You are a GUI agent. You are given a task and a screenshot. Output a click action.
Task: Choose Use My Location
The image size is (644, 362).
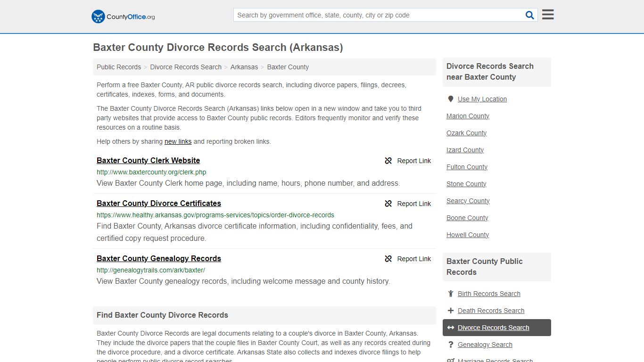(x=482, y=99)
